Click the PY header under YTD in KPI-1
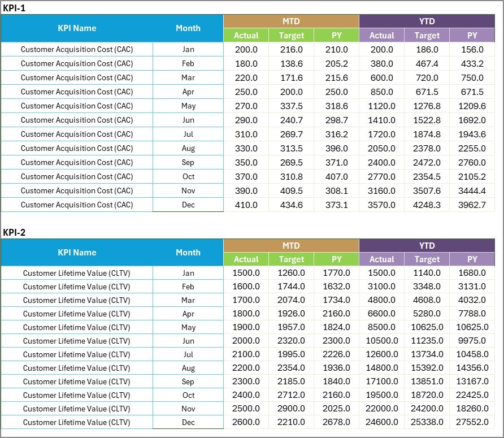The height and width of the screenshot is (438, 504). point(472,35)
